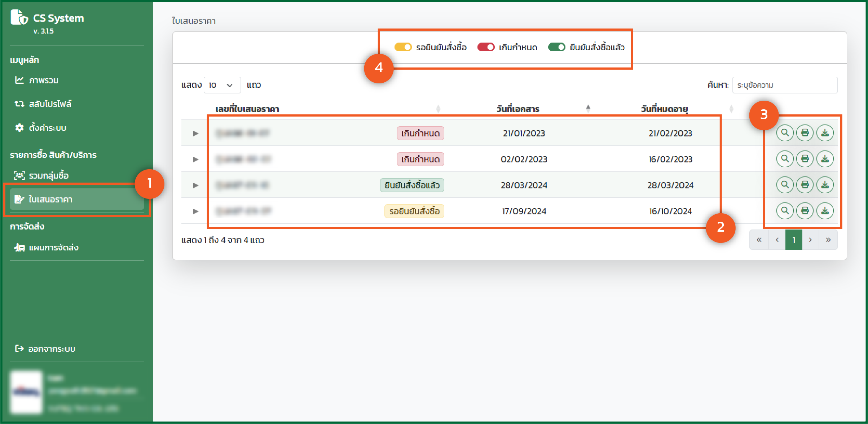Toggle the yellow รอยืนยันสั่งซื้อ filter switch
Viewport: 868px width, 424px height.
click(403, 47)
